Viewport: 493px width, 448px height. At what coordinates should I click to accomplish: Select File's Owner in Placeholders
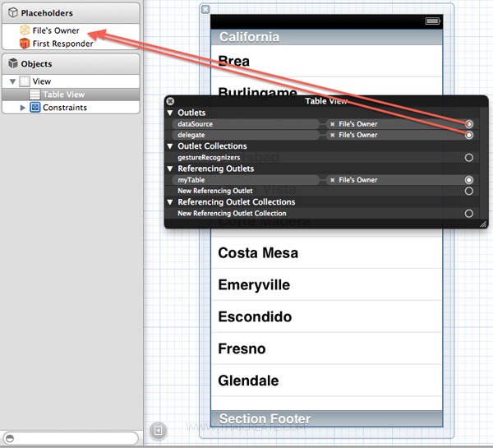tap(71, 30)
